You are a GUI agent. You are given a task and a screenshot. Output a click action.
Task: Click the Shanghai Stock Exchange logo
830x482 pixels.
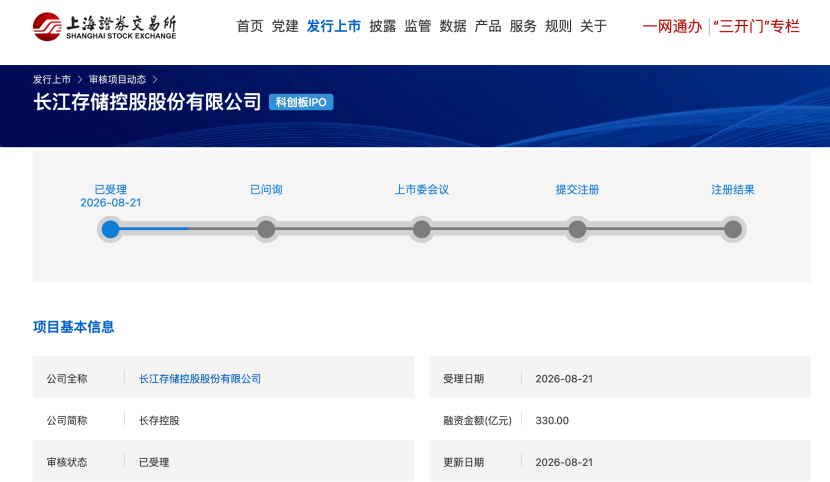pos(104,26)
